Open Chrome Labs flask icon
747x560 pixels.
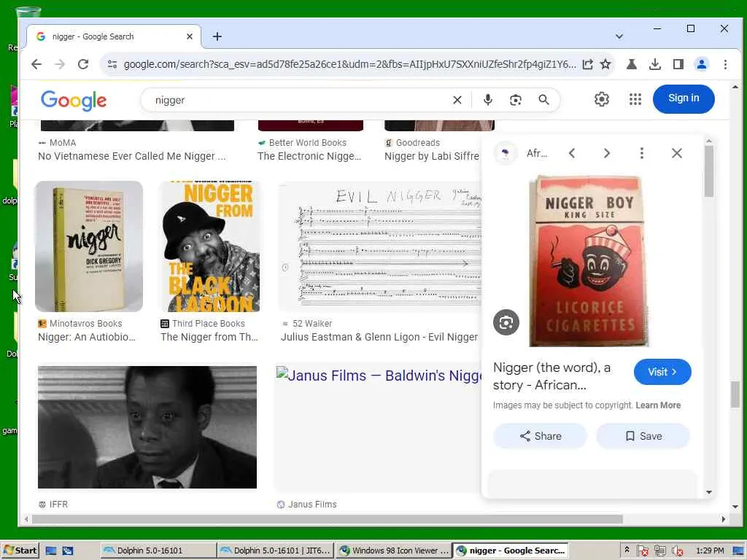[632, 64]
